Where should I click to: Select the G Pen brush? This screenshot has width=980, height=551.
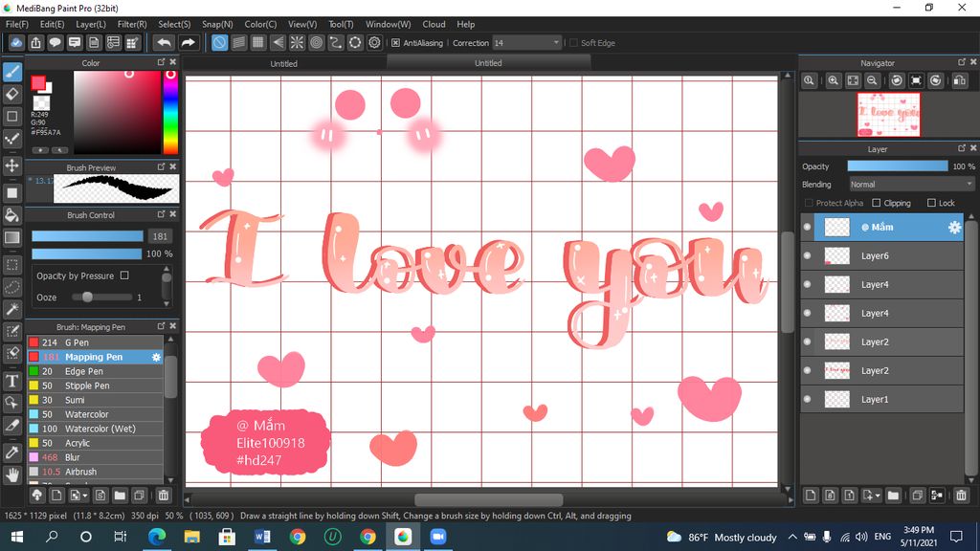(x=95, y=342)
